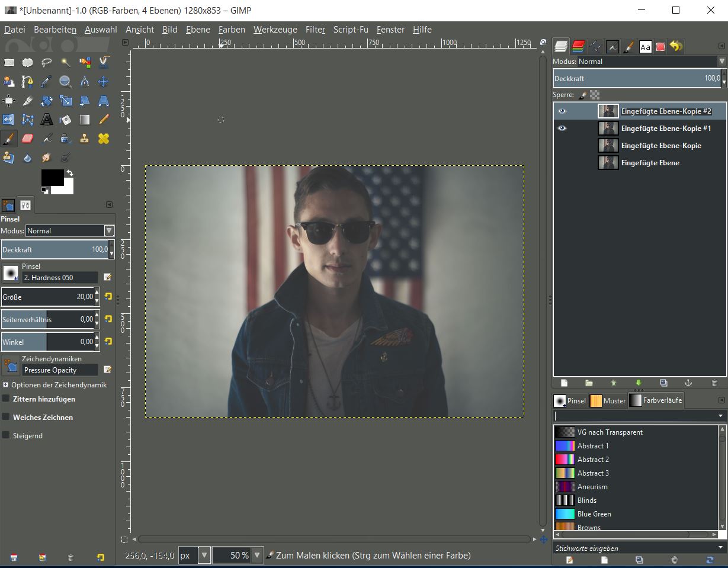Click the Stichworte eingeben tag field

click(x=634, y=548)
